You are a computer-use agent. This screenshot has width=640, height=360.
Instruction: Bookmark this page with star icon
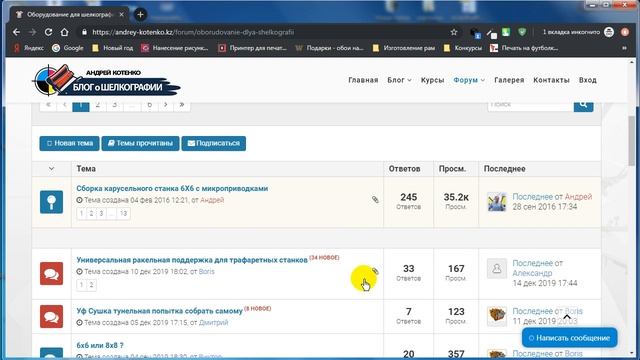454,32
